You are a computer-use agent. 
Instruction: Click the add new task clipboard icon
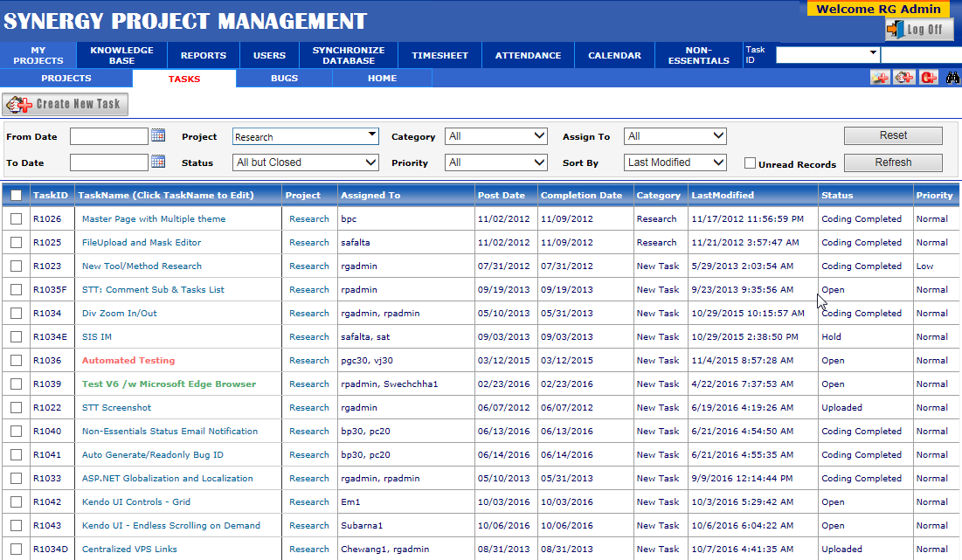[x=904, y=77]
